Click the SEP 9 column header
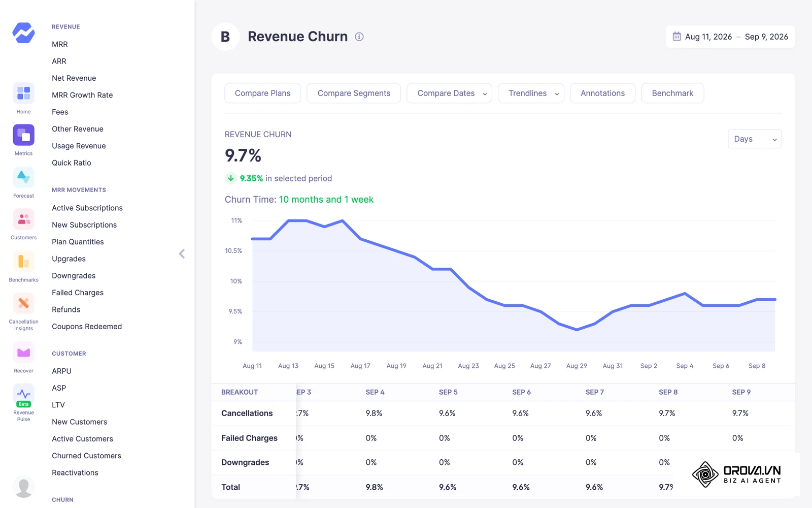 pyautogui.click(x=741, y=392)
